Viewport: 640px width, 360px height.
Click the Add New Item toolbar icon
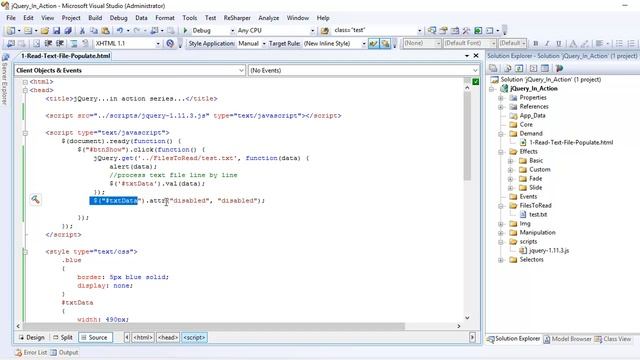[x=28, y=31]
